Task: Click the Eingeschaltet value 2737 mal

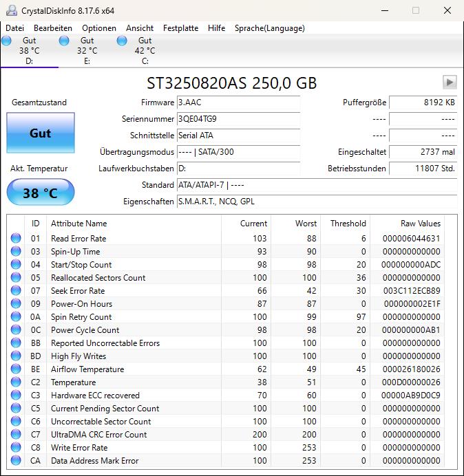Action: click(423, 152)
